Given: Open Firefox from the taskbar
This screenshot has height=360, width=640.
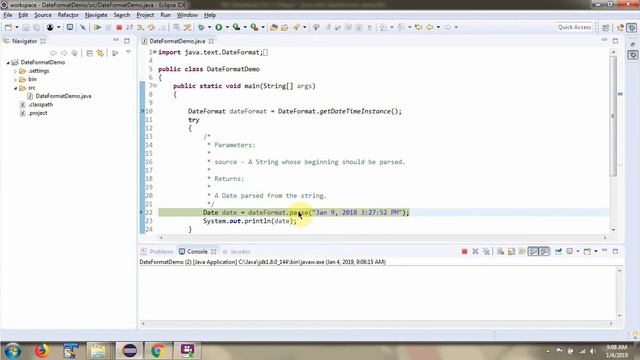Looking at the screenshot, I should (x=41, y=351).
